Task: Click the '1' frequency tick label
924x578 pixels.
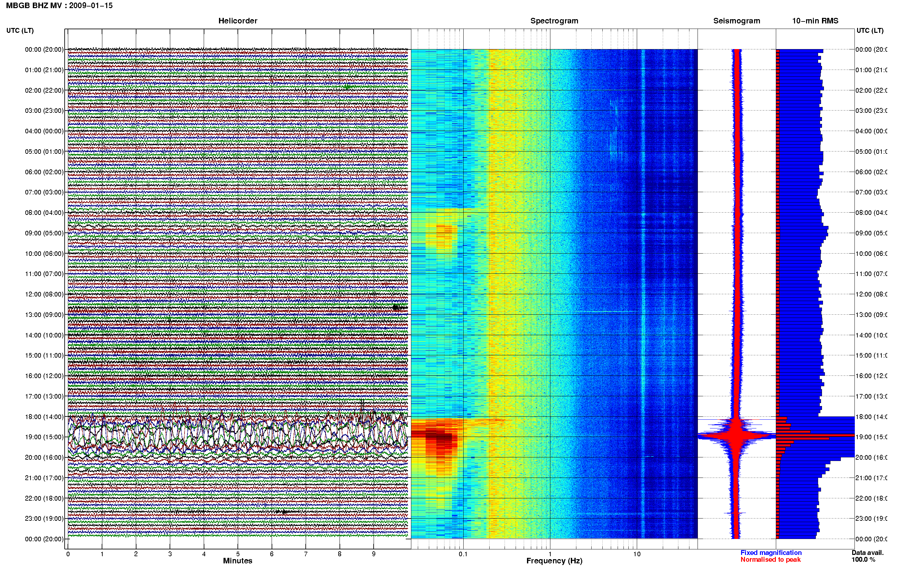Action: tap(550, 554)
